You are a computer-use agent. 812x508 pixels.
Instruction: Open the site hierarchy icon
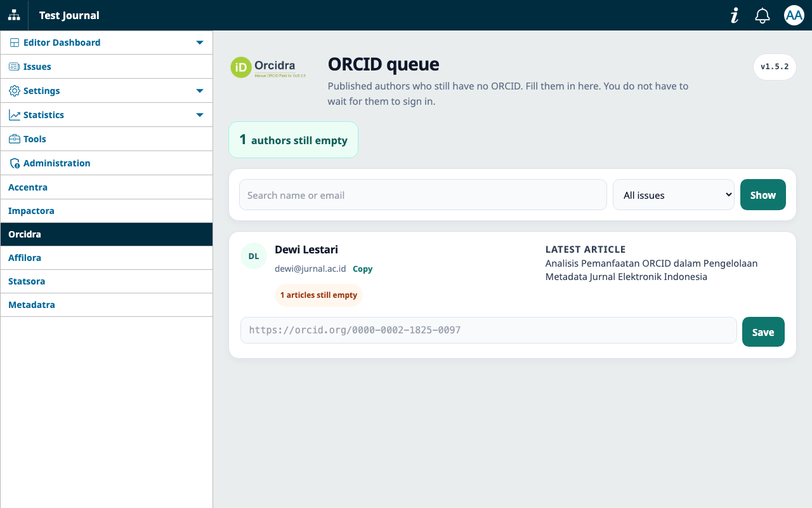(x=14, y=15)
